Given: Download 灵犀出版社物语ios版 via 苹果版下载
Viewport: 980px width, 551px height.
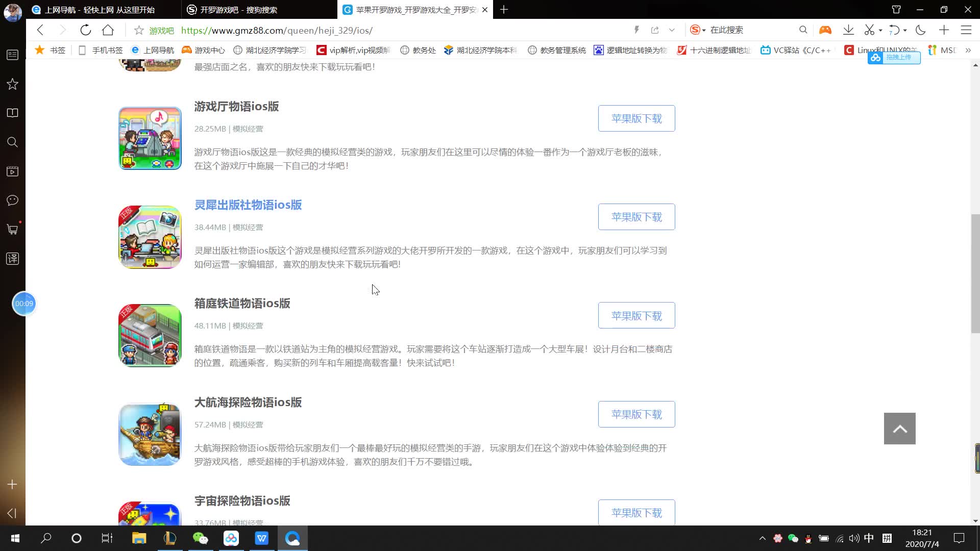Looking at the screenshot, I should (x=636, y=217).
